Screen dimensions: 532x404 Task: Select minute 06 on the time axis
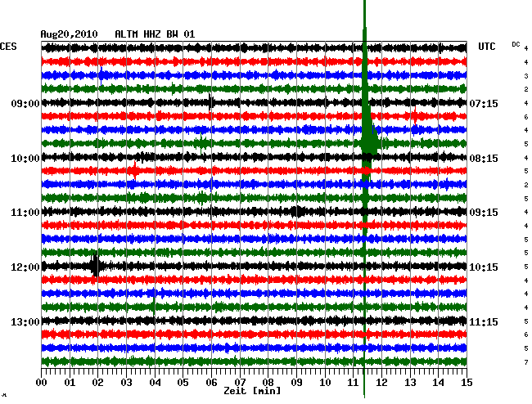(211, 383)
